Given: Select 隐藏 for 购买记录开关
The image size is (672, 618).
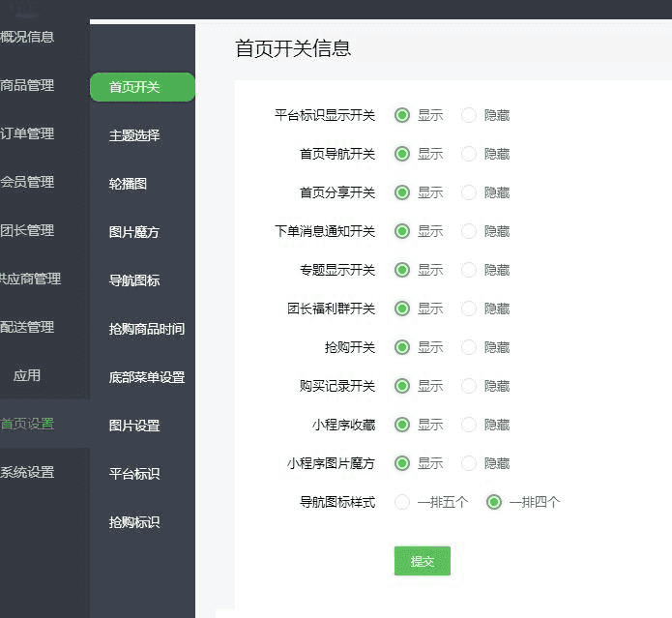Looking at the screenshot, I should [x=469, y=386].
